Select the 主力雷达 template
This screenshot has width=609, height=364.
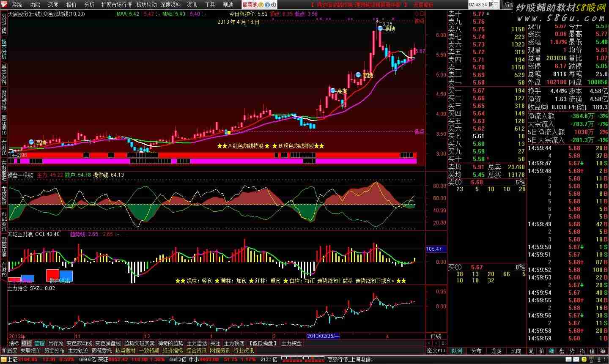click(x=197, y=343)
